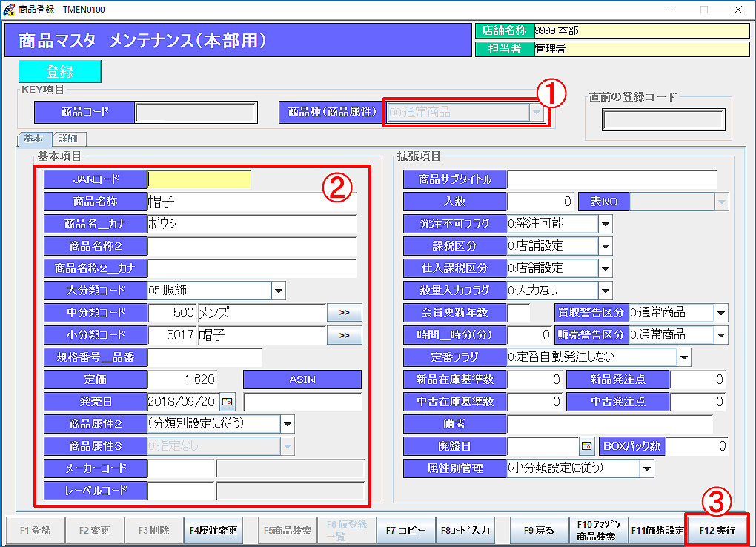Click the 発売日 date field
Image resolution: width=756 pixels, height=547 pixels.
[x=183, y=401]
